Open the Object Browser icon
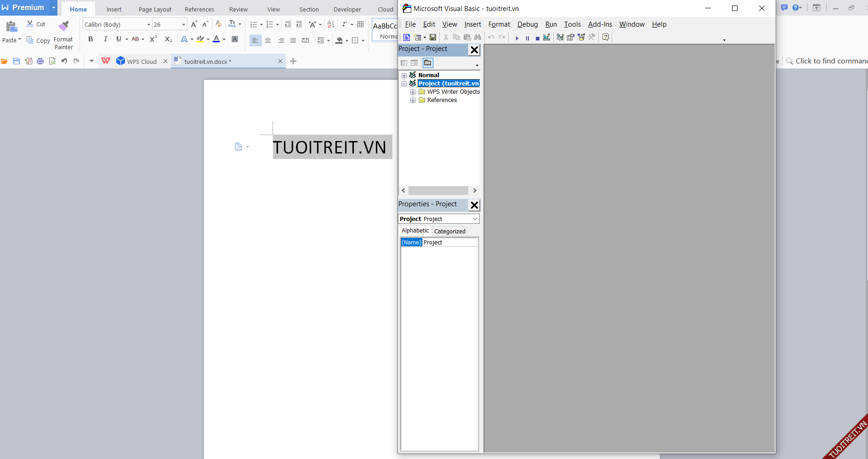The width and height of the screenshot is (868, 459). [x=581, y=37]
